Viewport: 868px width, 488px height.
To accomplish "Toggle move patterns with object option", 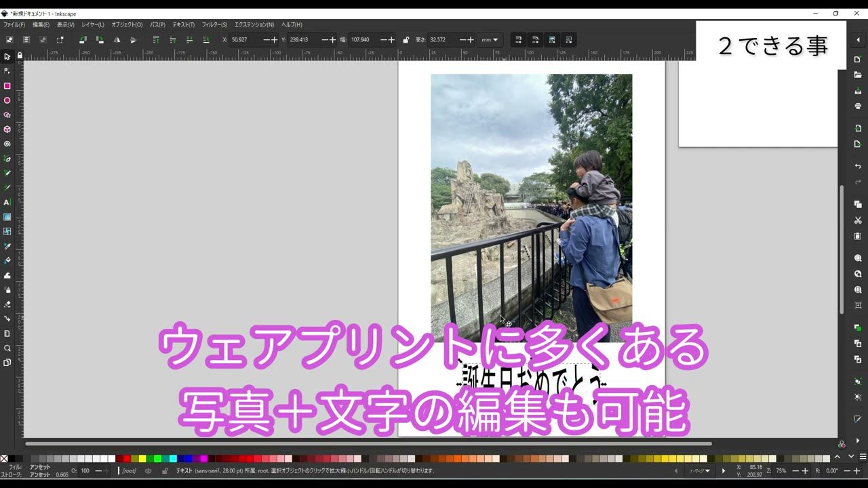I will pos(569,39).
